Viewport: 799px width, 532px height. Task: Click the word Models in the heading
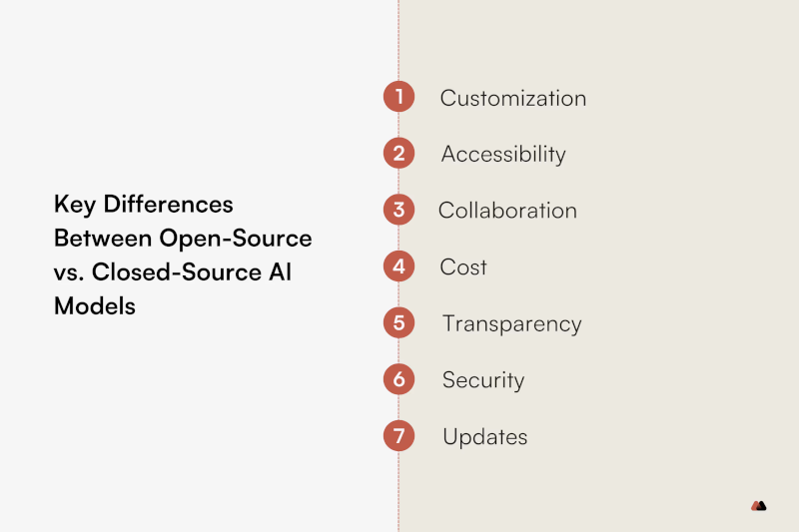coord(95,306)
